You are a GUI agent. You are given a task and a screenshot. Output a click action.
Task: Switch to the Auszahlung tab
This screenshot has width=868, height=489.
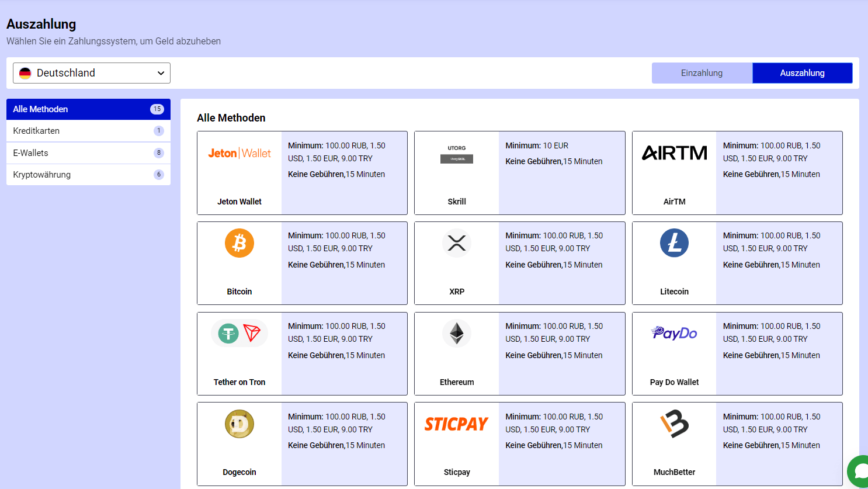point(803,73)
